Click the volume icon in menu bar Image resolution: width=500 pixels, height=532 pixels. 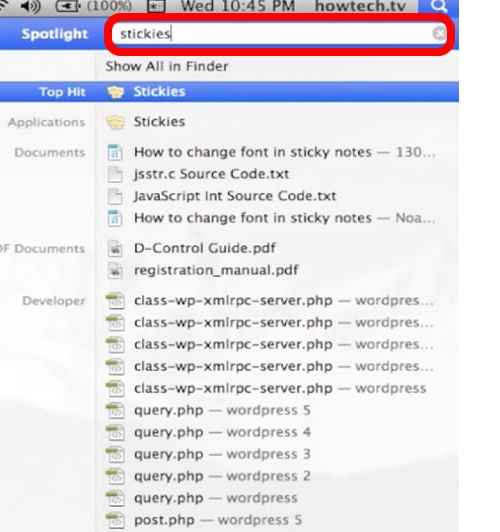click(x=30, y=6)
